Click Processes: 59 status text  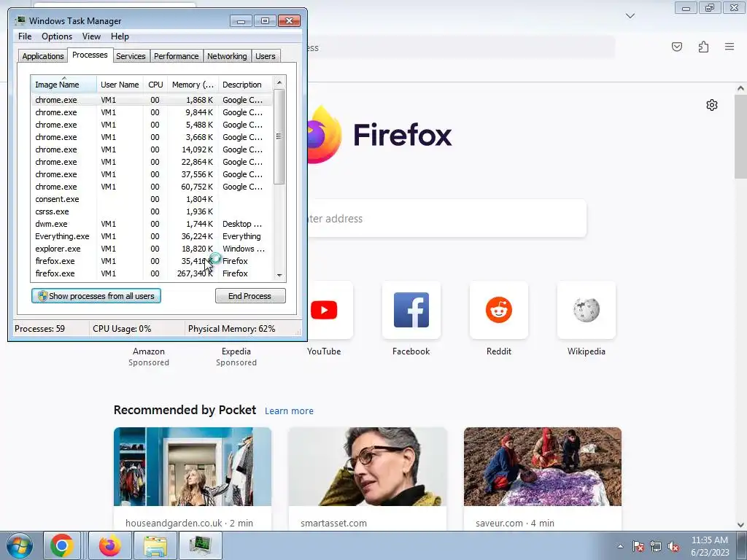pos(39,329)
